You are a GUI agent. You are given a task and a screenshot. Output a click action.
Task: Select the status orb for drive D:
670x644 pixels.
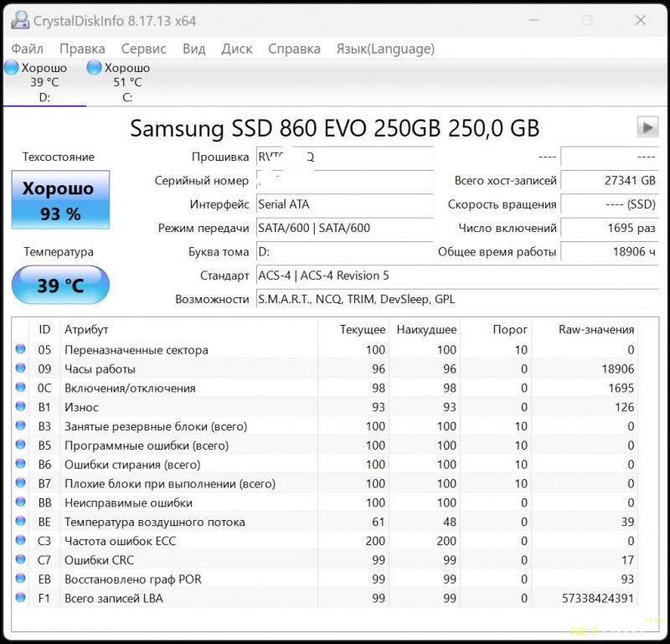(11, 68)
